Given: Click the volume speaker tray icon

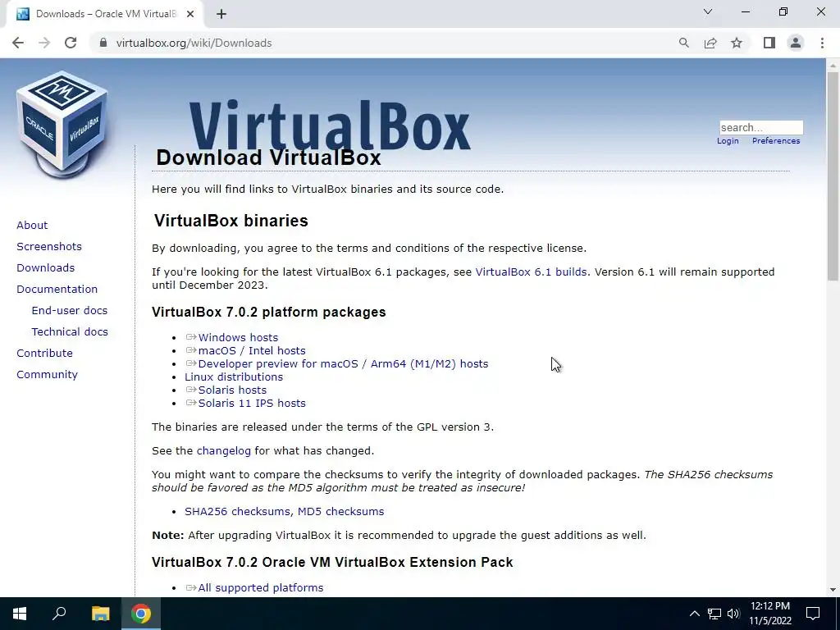Looking at the screenshot, I should (733, 614).
